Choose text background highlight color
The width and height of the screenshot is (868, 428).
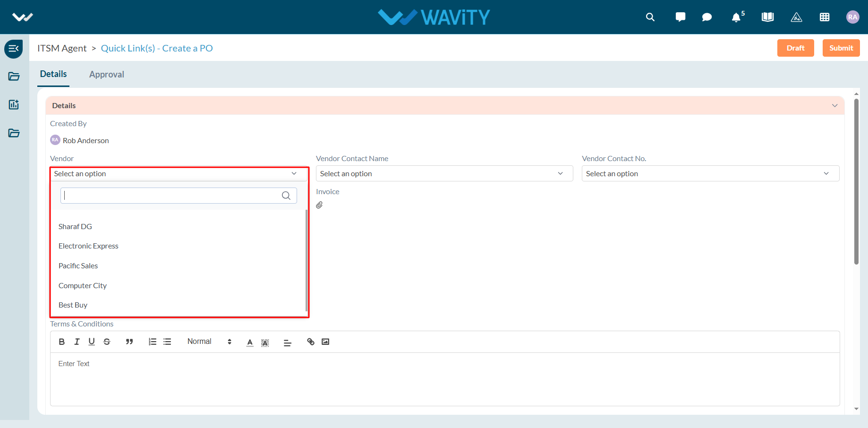pos(265,342)
